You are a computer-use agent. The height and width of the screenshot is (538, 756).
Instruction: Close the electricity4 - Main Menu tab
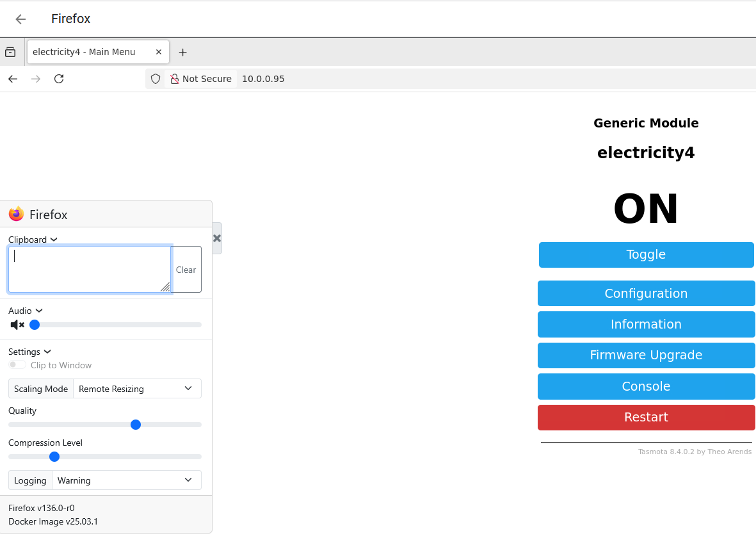click(159, 52)
